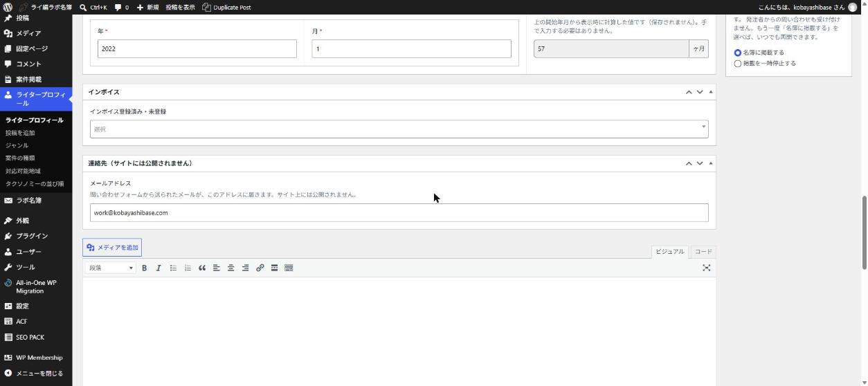Toggle italic formatting in editor toolbar
Screen dimensions: 868x386
(x=159, y=268)
